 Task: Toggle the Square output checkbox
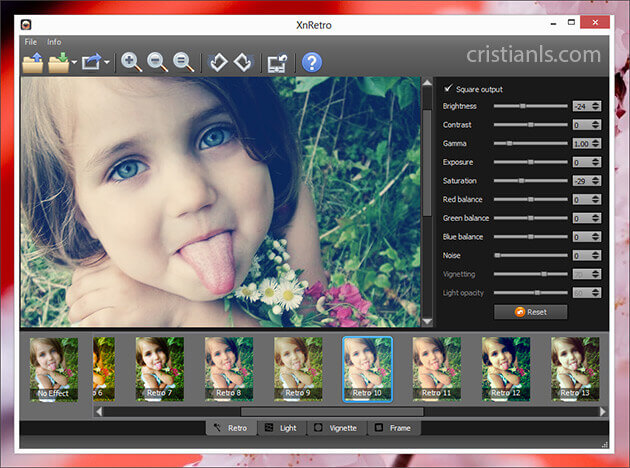(x=448, y=88)
